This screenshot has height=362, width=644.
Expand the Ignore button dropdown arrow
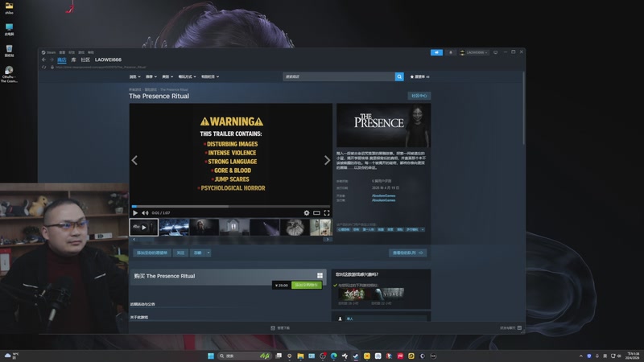coord(208,253)
